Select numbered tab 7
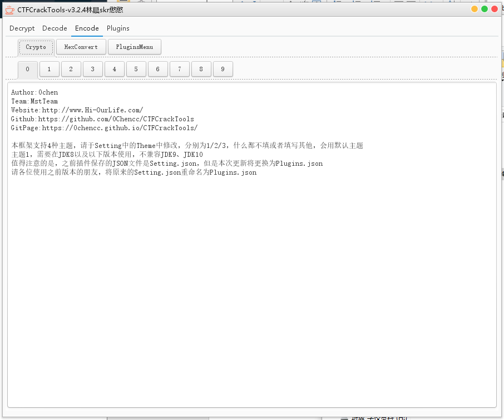 pyautogui.click(x=179, y=69)
